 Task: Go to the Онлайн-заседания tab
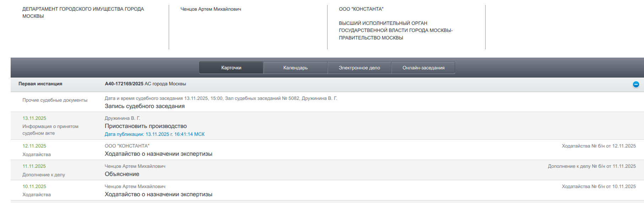pos(423,68)
